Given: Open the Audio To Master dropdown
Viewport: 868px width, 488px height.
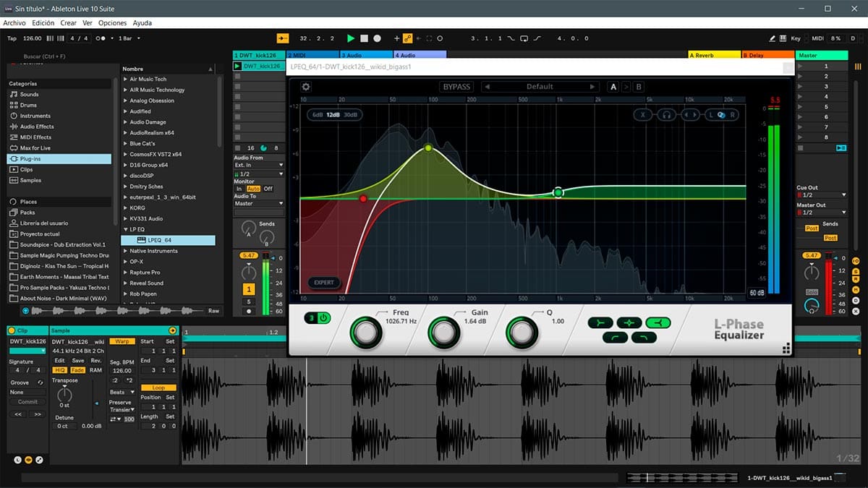Looking at the screenshot, I should tap(258, 204).
